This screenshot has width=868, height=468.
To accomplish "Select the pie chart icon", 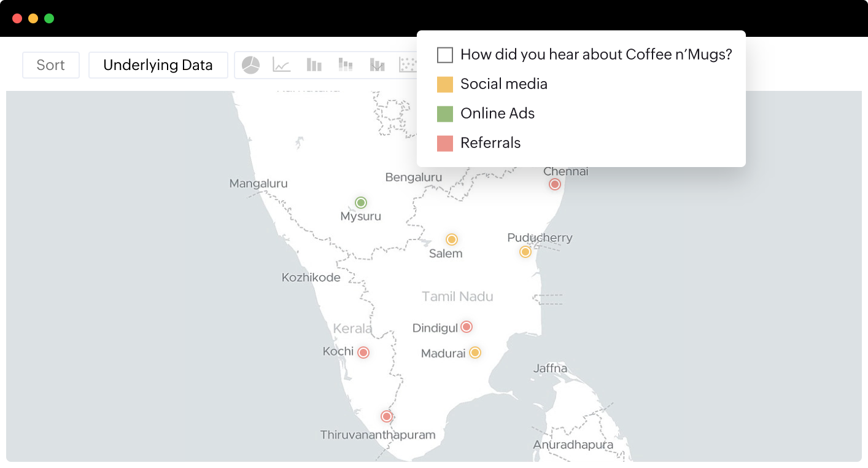I will point(250,65).
